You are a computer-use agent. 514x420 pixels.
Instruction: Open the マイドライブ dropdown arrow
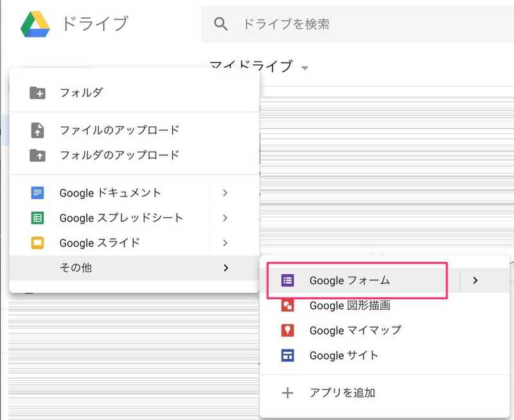click(305, 68)
